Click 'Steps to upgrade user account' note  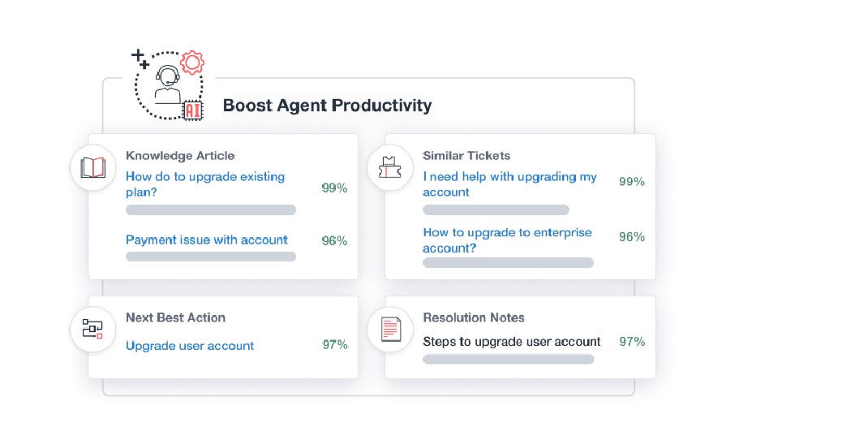(512, 342)
